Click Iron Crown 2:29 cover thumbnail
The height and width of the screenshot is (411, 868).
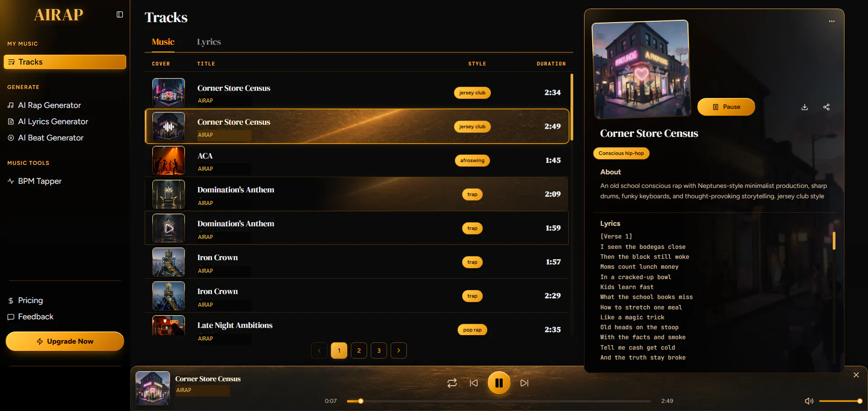click(x=169, y=296)
